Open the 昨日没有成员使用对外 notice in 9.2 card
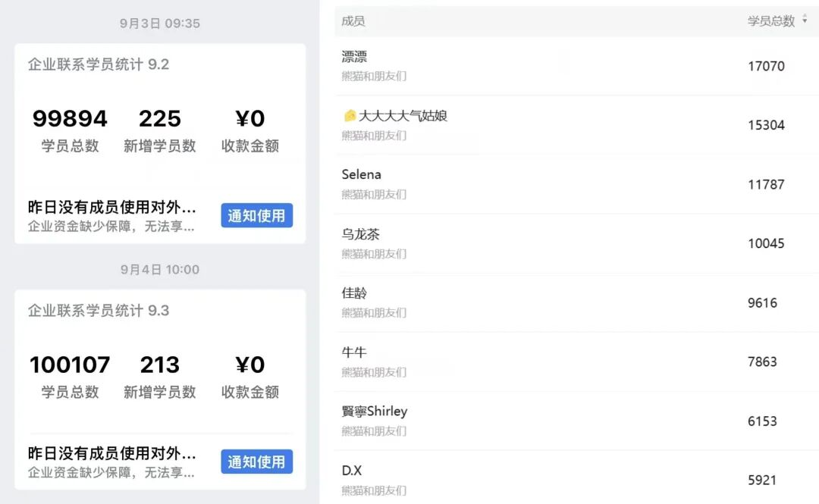Screen dimensions: 819x504 pyautogui.click(x=112, y=207)
